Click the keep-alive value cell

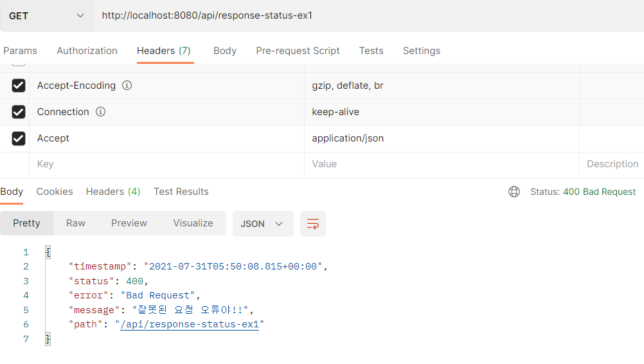pyautogui.click(x=442, y=112)
